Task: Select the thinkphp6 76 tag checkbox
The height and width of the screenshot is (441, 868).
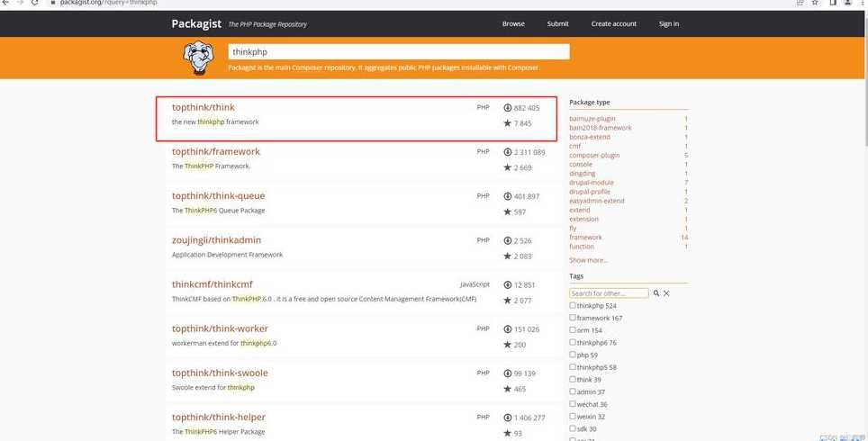Action: click(x=573, y=342)
